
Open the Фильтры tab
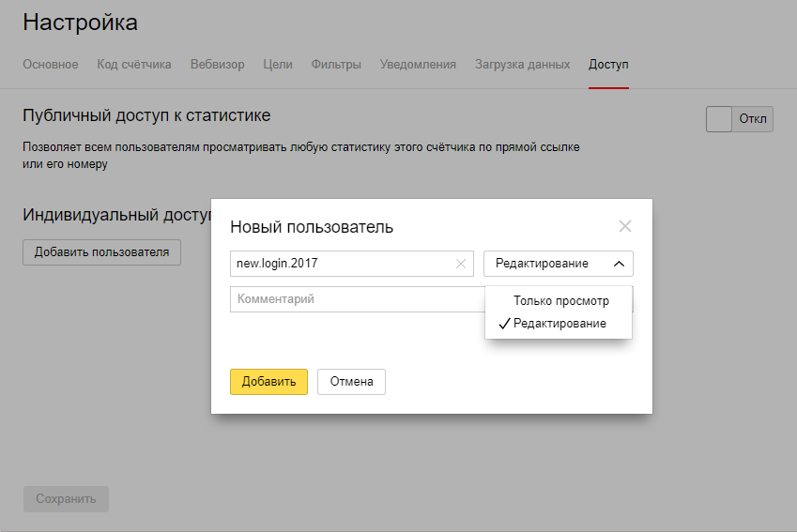pos(336,65)
